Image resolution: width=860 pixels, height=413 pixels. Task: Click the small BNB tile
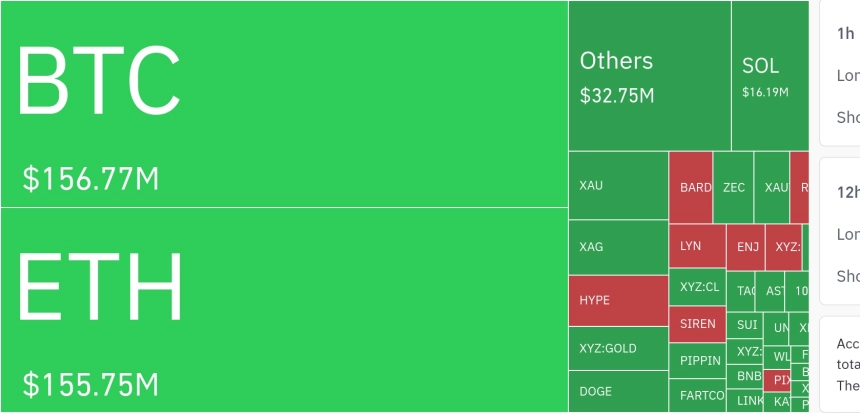click(x=747, y=376)
